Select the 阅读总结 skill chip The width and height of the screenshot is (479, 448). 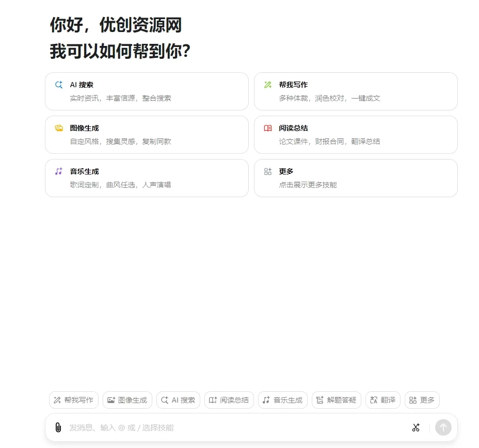click(x=229, y=400)
